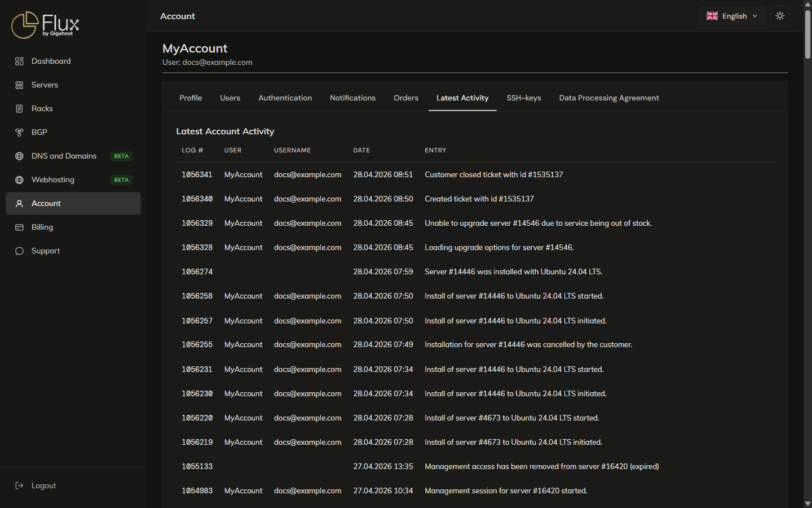
Task: Click log number 1056274
Action: tap(197, 271)
